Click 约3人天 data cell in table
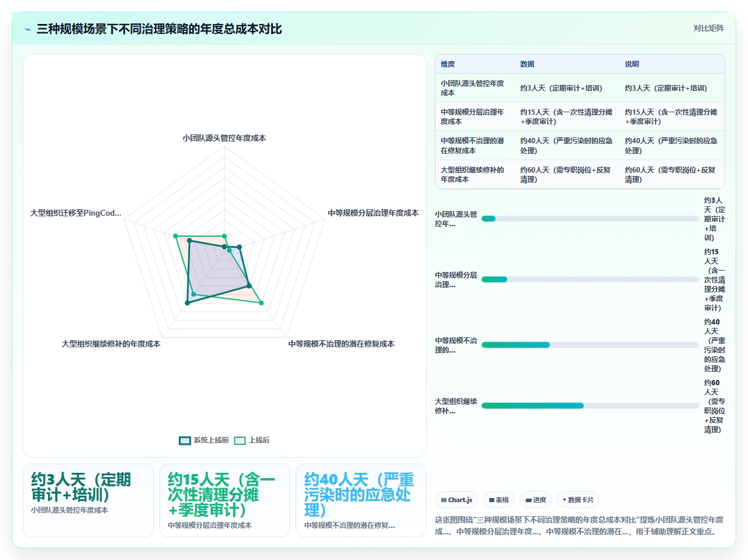Image resolution: width=748 pixels, height=560 pixels. click(567, 88)
